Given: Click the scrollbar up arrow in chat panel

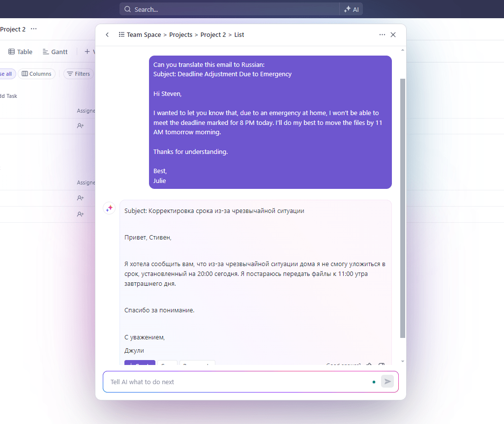Looking at the screenshot, I should pos(402,50).
